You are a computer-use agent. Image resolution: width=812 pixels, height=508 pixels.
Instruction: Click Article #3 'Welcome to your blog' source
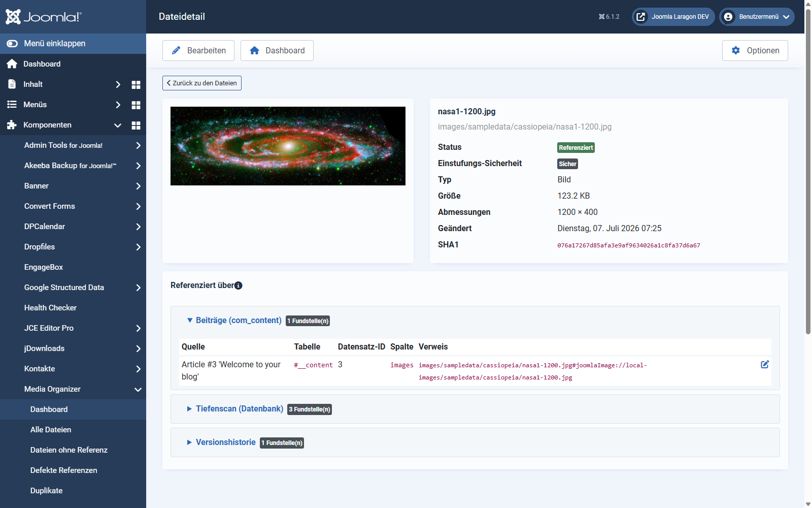[231, 371]
